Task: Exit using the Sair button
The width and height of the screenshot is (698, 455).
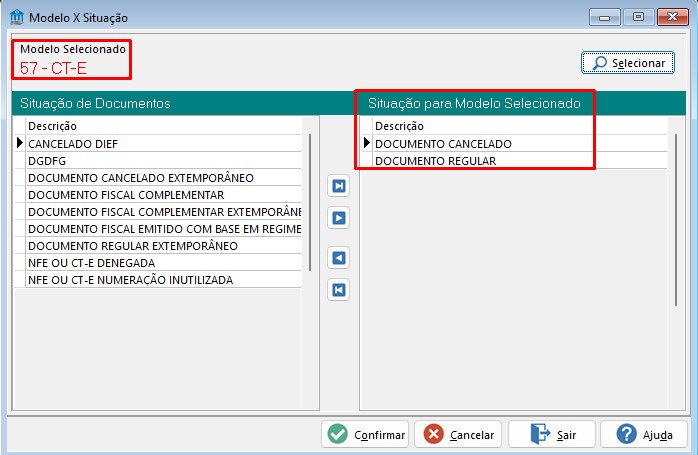Action: [x=552, y=434]
